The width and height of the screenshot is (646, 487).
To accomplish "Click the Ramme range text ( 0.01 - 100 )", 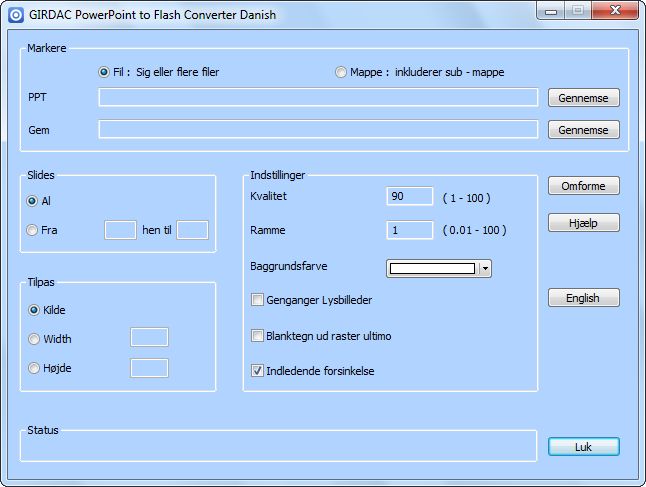I will point(474,230).
